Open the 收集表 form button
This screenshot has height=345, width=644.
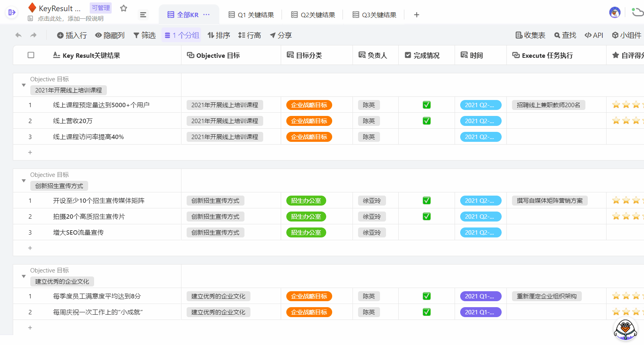tap(530, 35)
